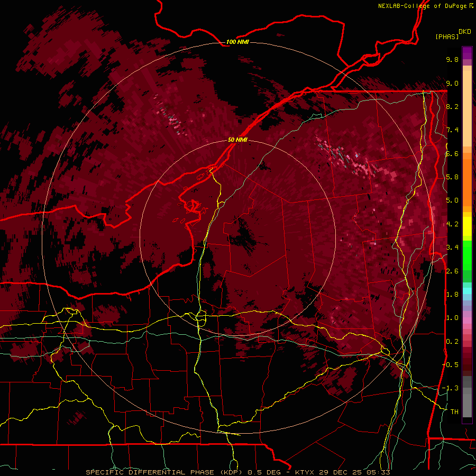Click the 6.6 value on color scale
This screenshot has width=476, height=476.
click(x=452, y=153)
